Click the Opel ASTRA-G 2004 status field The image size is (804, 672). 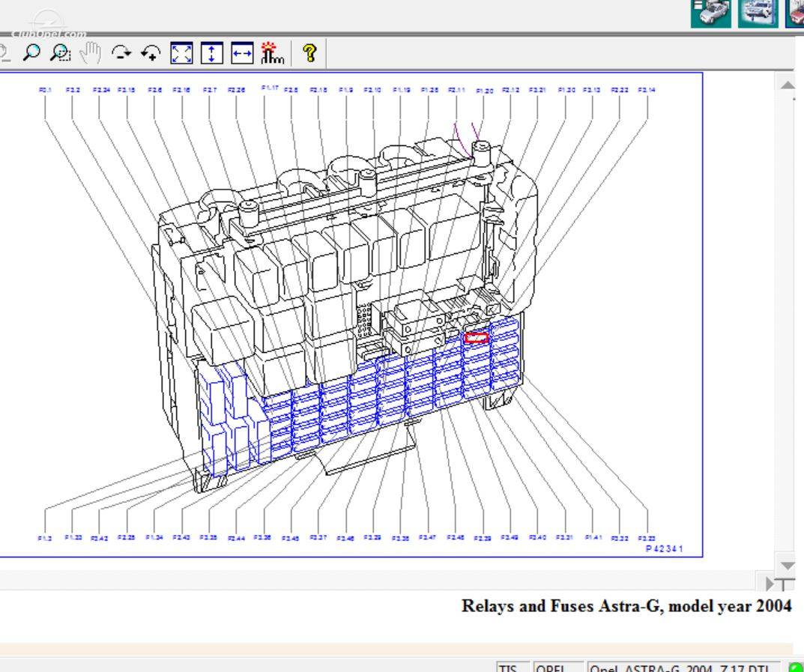(684, 667)
